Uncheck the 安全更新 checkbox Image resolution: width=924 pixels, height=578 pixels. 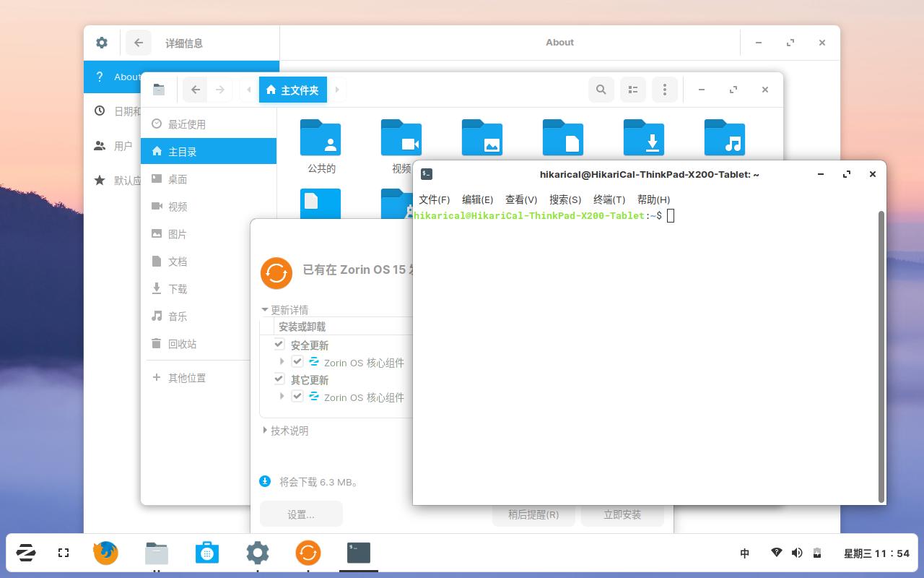pos(278,345)
